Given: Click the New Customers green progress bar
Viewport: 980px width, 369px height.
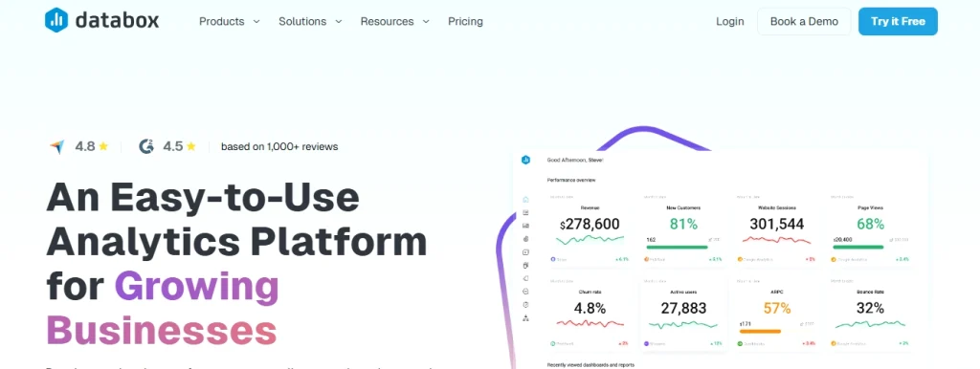Looking at the screenshot, I should tap(677, 248).
